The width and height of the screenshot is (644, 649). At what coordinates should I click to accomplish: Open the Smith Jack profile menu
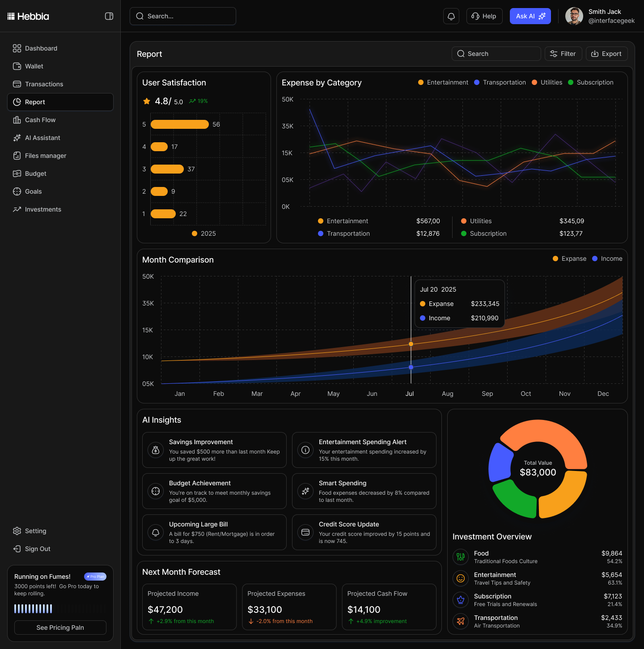600,16
